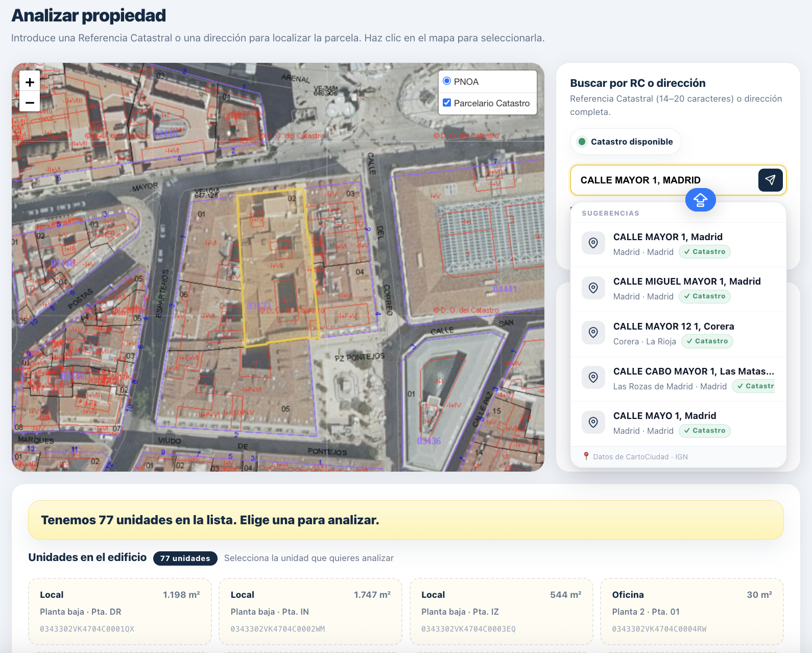Click reference 0343302VK4704C0004RW
812x653 pixels.
(x=659, y=629)
